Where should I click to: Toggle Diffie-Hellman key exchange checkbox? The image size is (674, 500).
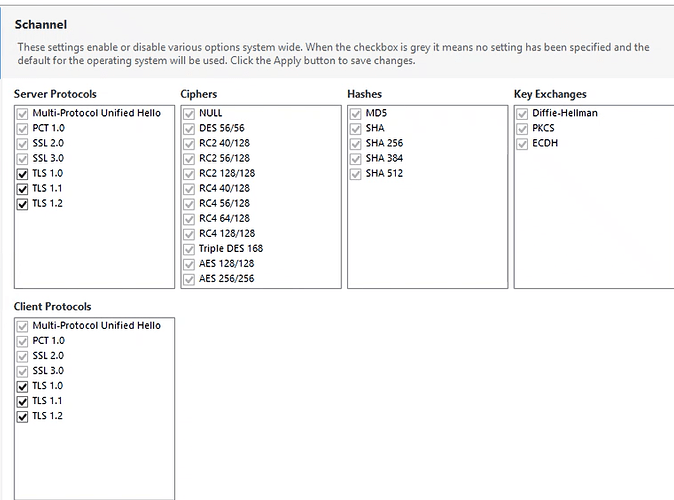523,114
